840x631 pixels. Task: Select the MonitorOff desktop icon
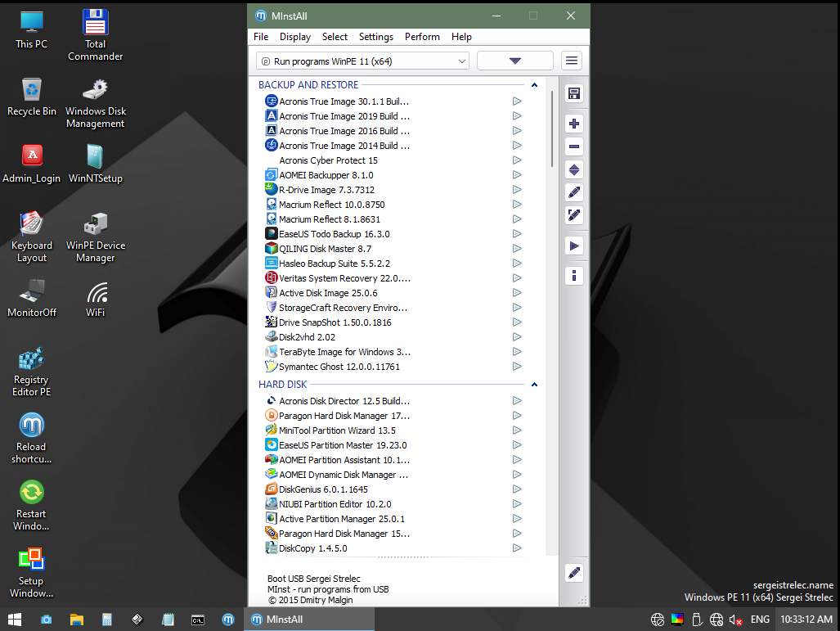point(32,298)
